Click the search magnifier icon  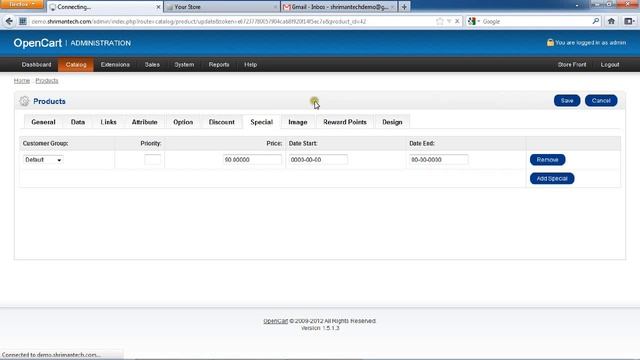tap(596, 21)
